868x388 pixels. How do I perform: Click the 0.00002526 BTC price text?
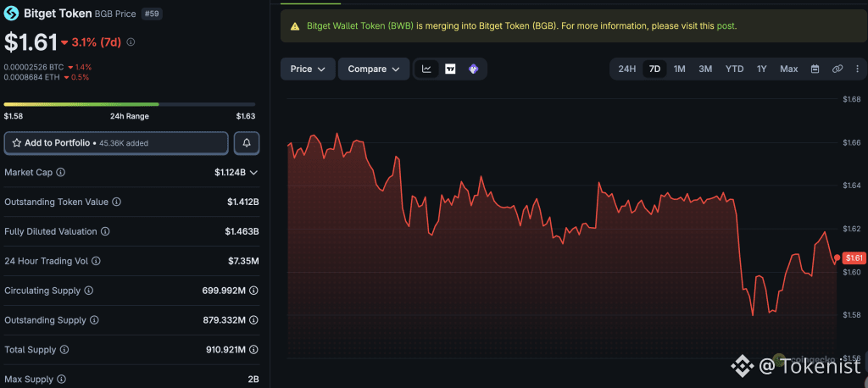(34, 67)
